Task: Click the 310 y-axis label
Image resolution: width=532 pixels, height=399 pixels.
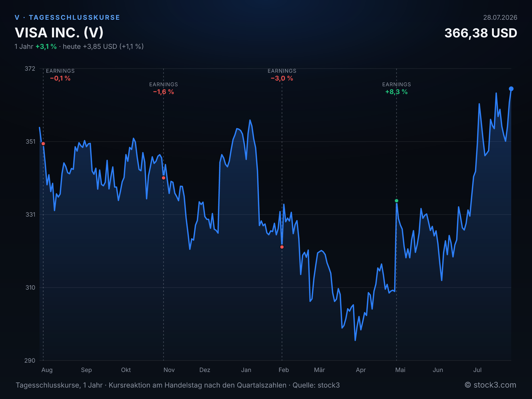Action: [30, 288]
